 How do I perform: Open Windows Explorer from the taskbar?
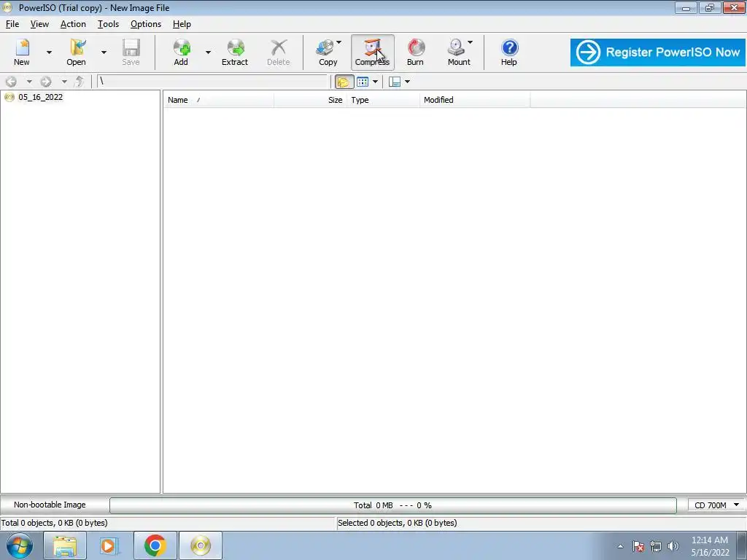(65, 545)
